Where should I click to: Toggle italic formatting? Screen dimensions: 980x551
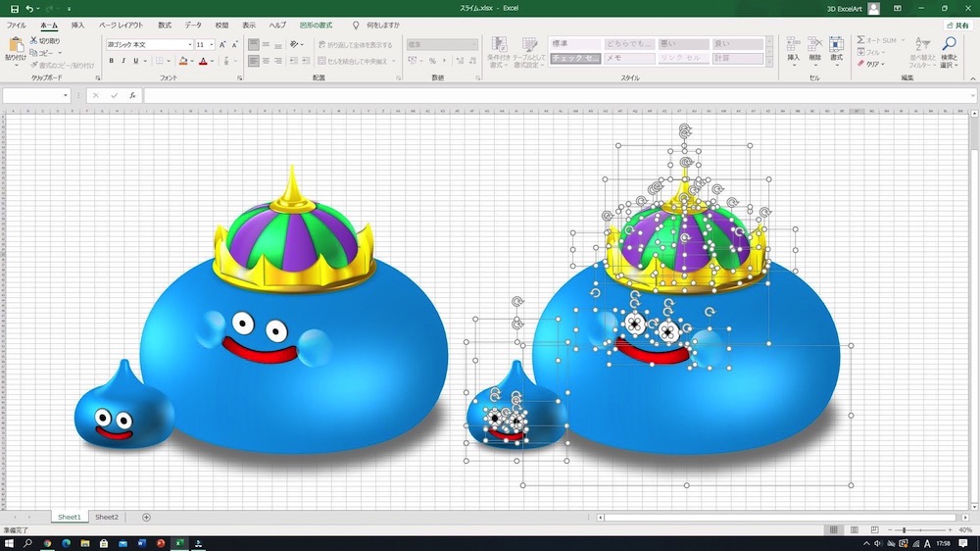[123, 61]
